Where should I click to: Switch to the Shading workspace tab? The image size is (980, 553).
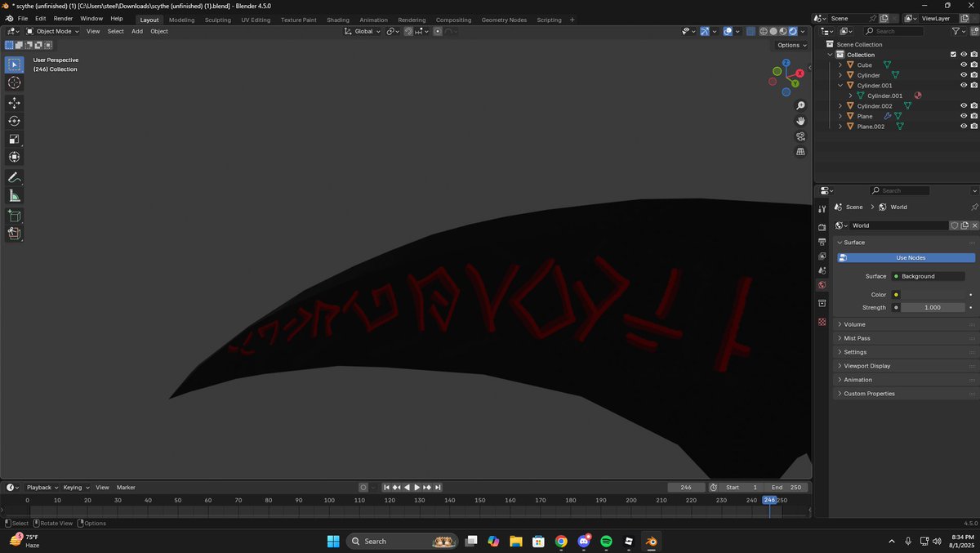[337, 20]
